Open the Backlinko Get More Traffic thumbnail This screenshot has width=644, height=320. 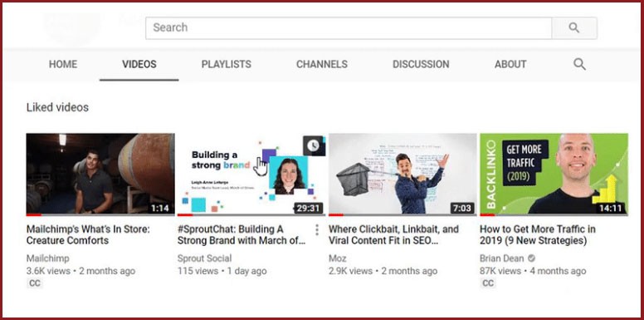[554, 174]
